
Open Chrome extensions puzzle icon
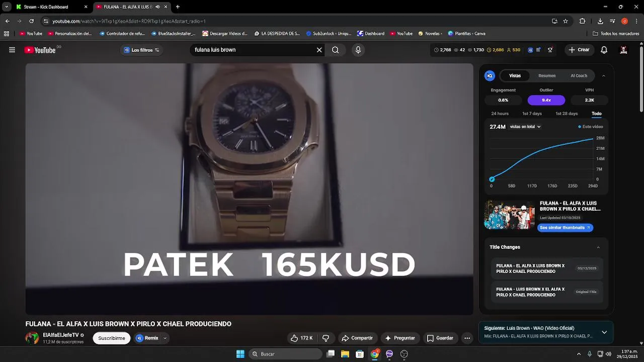pyautogui.click(x=583, y=21)
